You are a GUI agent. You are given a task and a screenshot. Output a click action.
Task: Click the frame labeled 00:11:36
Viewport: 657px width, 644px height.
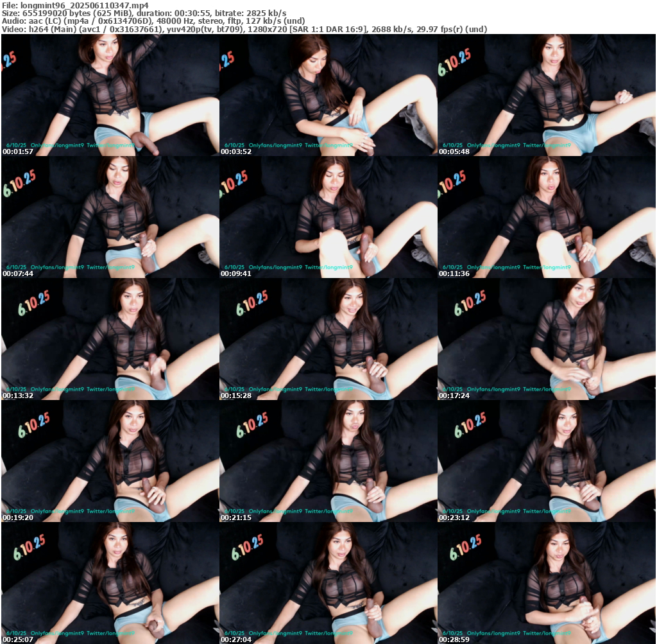[546, 217]
